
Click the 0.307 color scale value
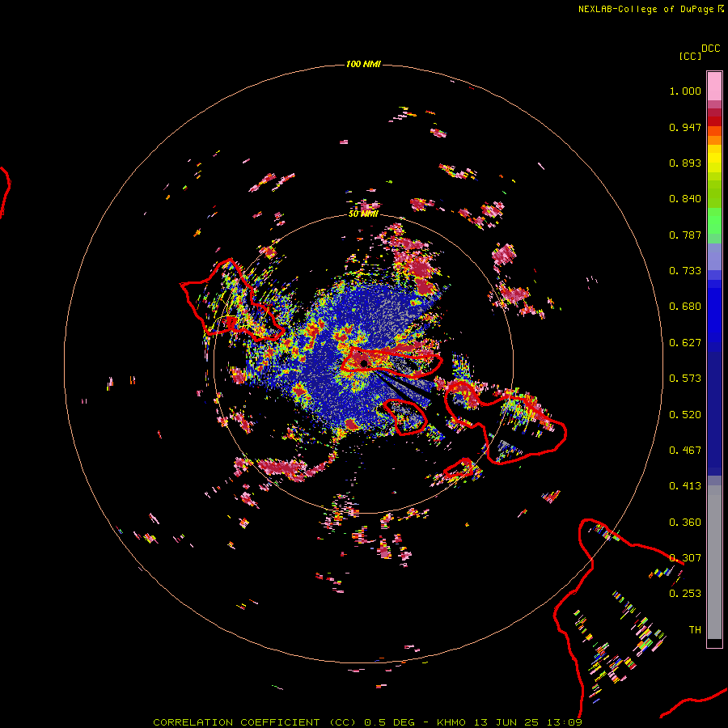[685, 558]
